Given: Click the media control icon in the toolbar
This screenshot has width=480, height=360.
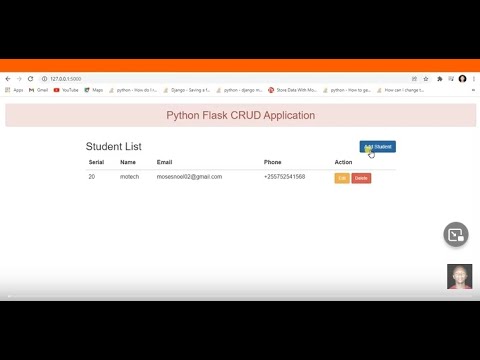Looking at the screenshot, I should [451, 79].
